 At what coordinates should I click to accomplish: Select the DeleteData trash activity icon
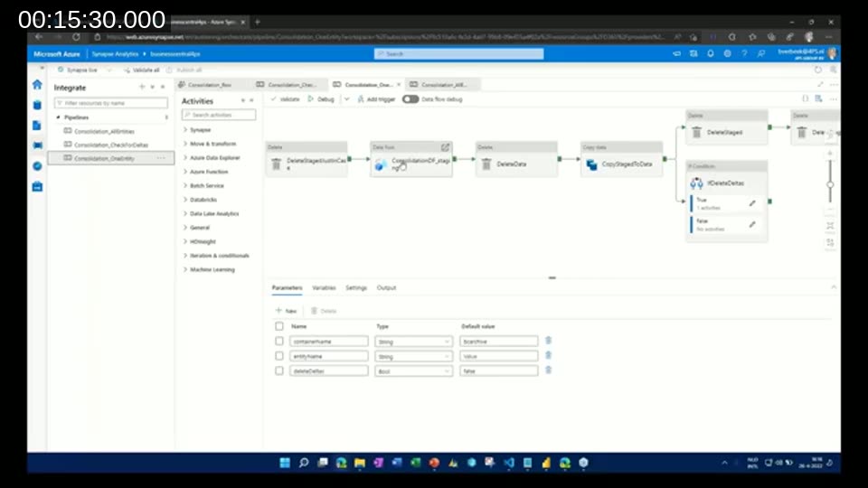[x=486, y=164]
